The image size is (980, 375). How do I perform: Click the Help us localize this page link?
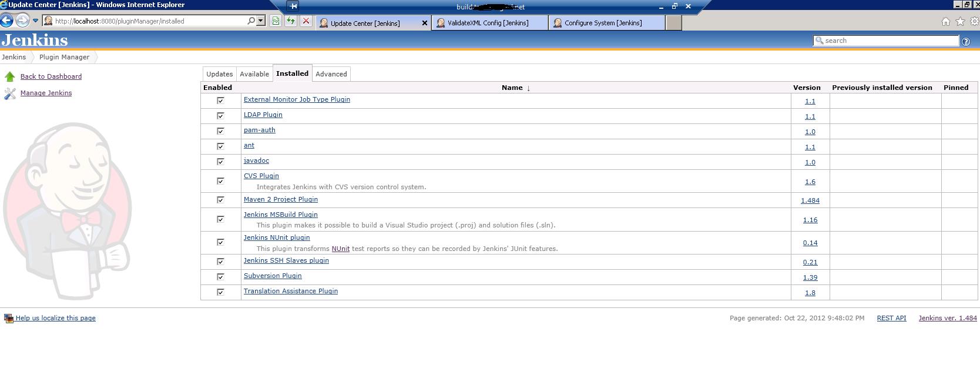[x=56, y=318]
